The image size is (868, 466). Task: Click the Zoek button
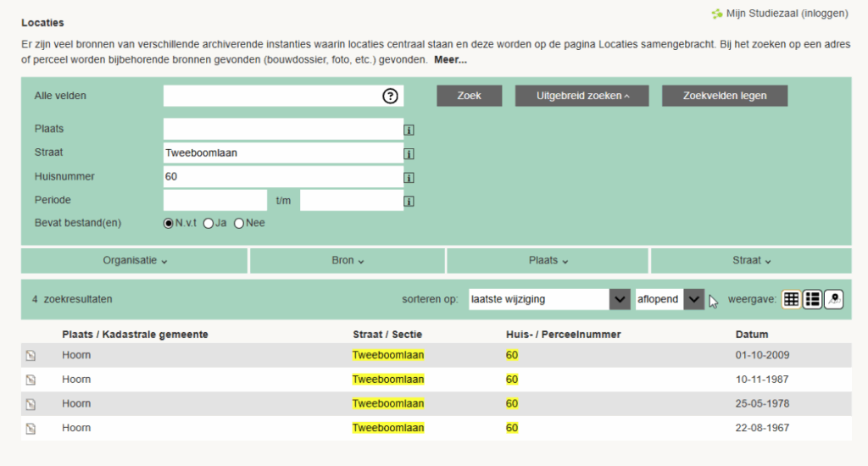(x=469, y=96)
